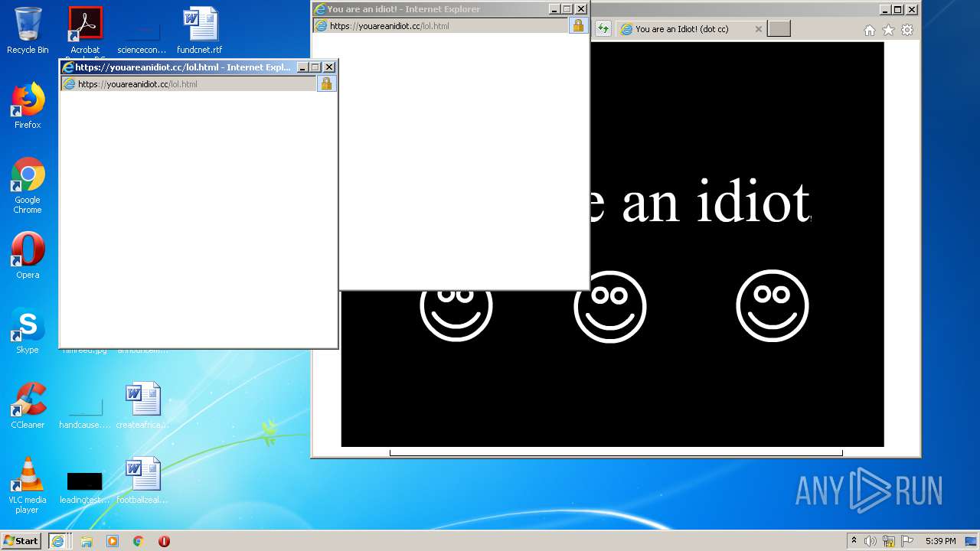Select the leadingtest... desktop file

point(85,488)
